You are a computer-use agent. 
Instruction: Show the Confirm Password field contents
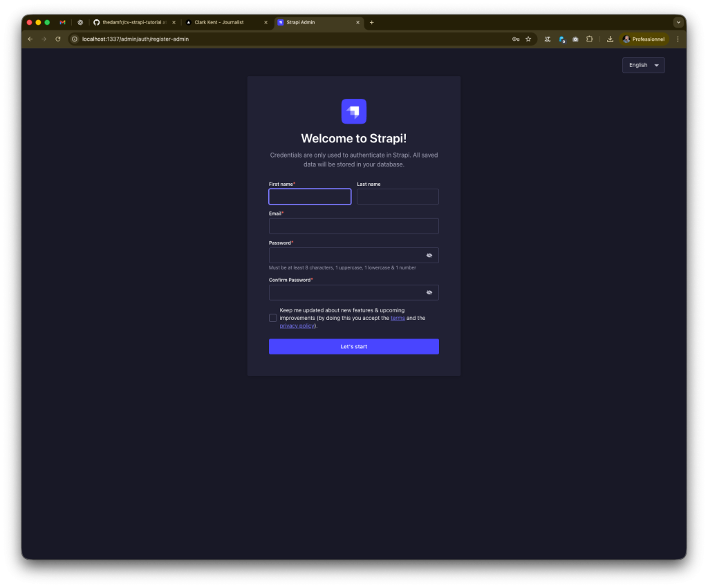tap(429, 292)
